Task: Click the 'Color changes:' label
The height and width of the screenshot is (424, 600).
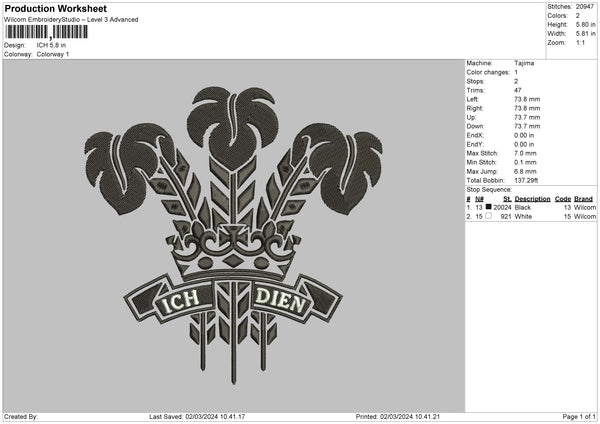Action: point(488,72)
